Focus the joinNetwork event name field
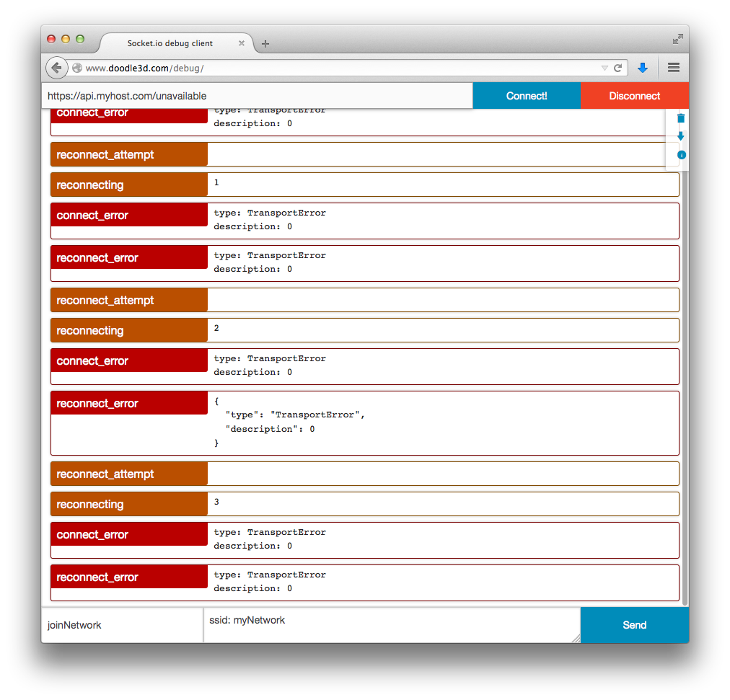The width and height of the screenshot is (730, 700). (x=122, y=625)
